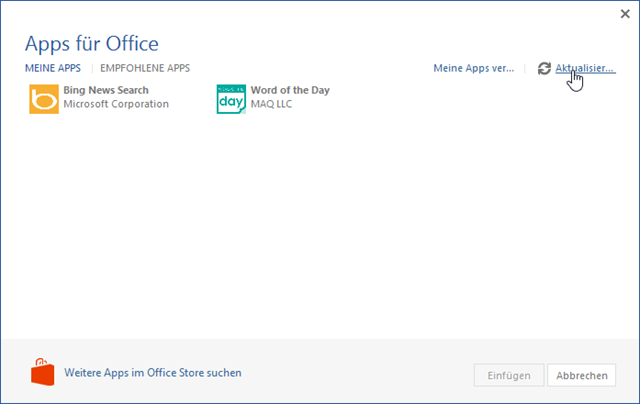Click the separator between the two tabs
The height and width of the screenshot is (404, 640).
click(91, 68)
